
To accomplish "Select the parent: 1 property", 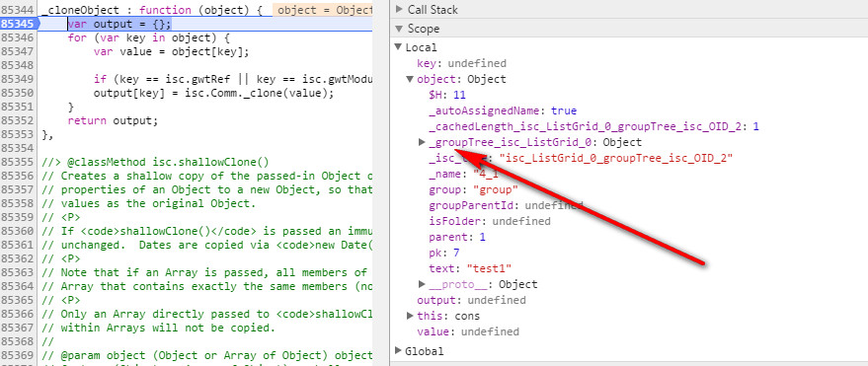I will 457,237.
